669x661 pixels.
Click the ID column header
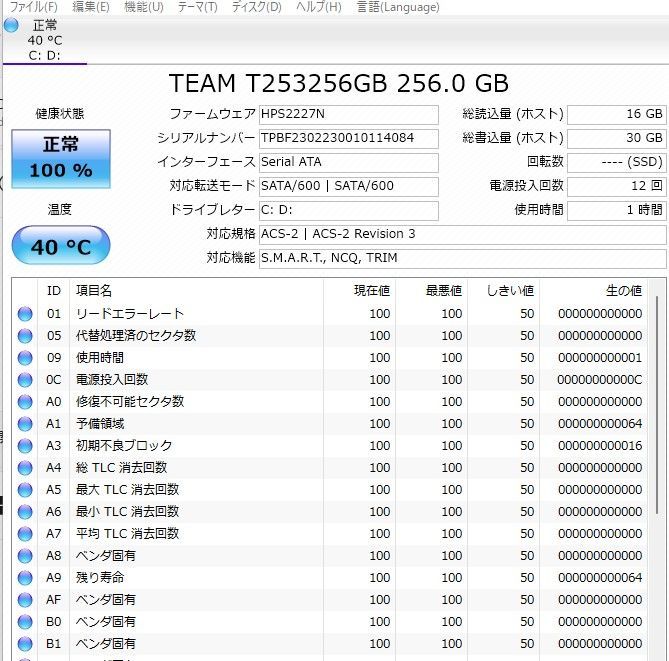pyautogui.click(x=54, y=291)
